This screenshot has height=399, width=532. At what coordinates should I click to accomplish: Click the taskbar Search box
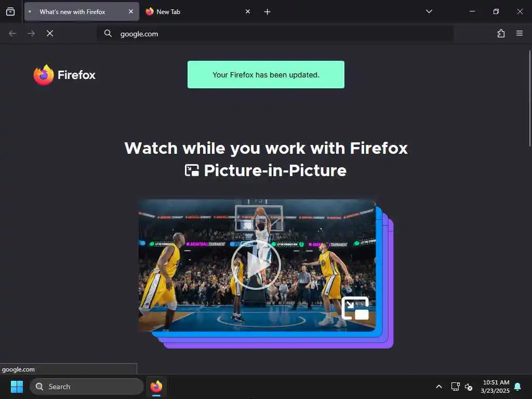coord(87,387)
